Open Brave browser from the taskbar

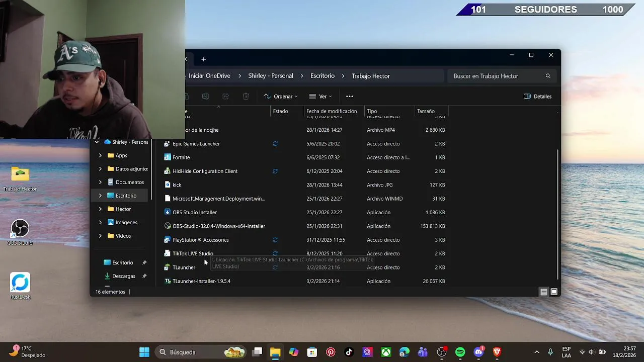[497, 352]
